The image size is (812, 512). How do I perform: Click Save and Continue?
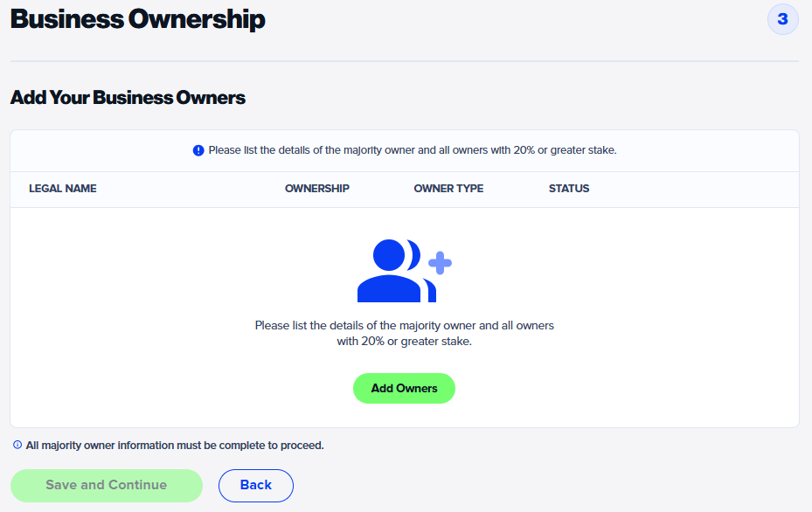106,485
